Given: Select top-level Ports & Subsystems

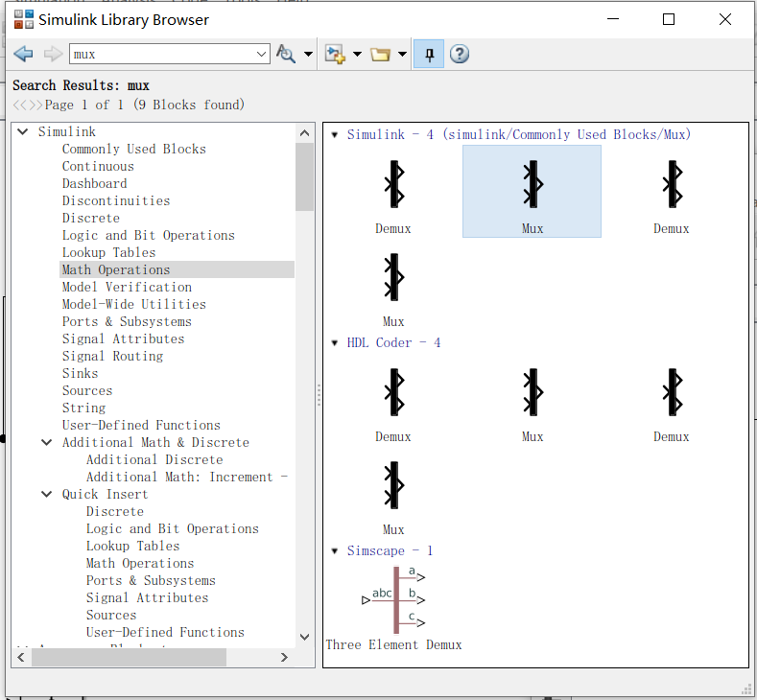Looking at the screenshot, I should (x=127, y=322).
